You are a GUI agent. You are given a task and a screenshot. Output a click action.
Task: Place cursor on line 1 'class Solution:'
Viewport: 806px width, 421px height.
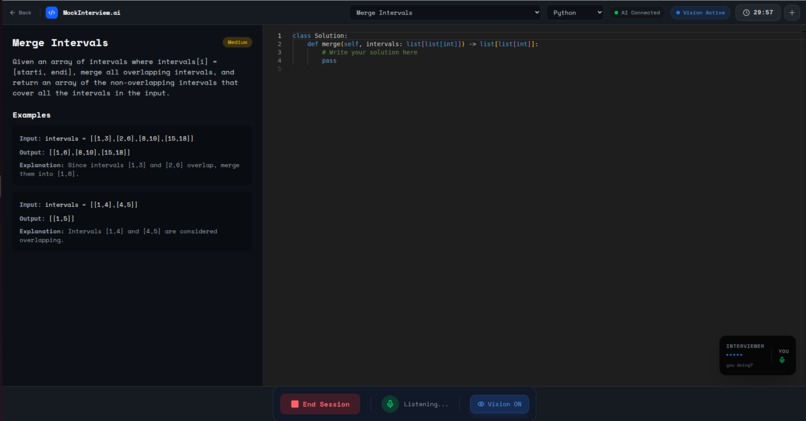tap(320, 35)
